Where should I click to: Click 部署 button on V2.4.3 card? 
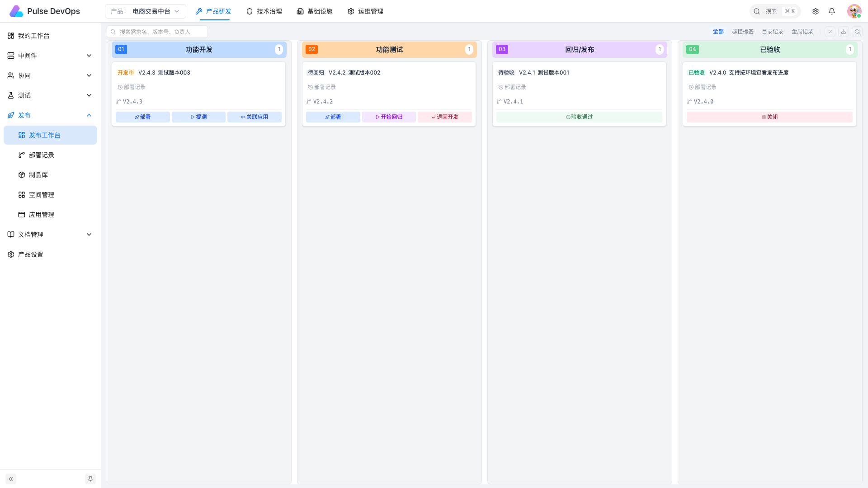pyautogui.click(x=143, y=117)
